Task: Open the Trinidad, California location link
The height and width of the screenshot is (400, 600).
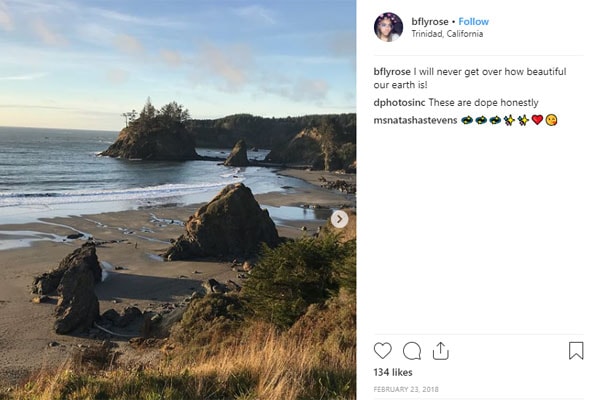Action: pyautogui.click(x=447, y=34)
